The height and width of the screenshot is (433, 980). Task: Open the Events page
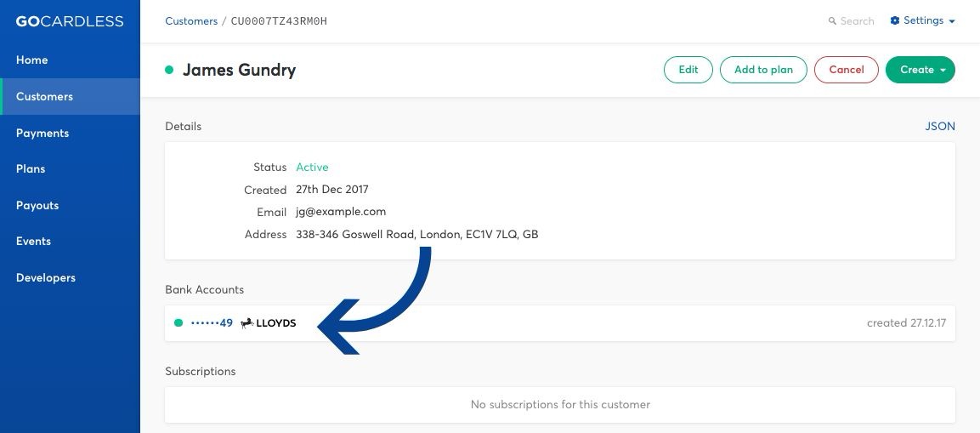[34, 241]
